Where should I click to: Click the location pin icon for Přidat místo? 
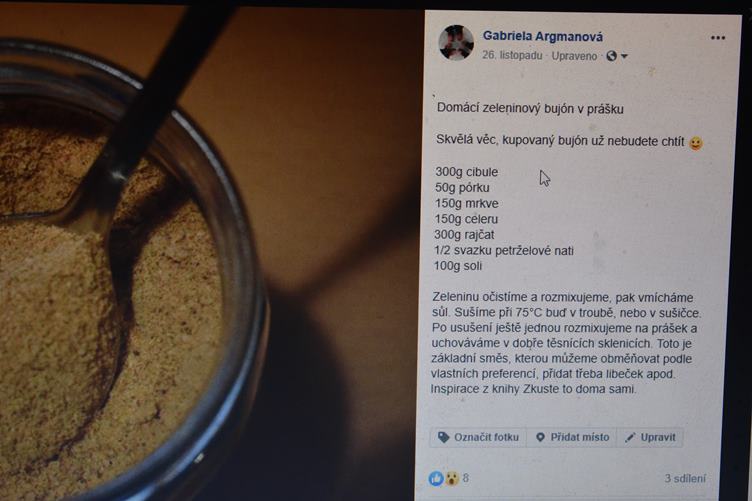pyautogui.click(x=540, y=437)
